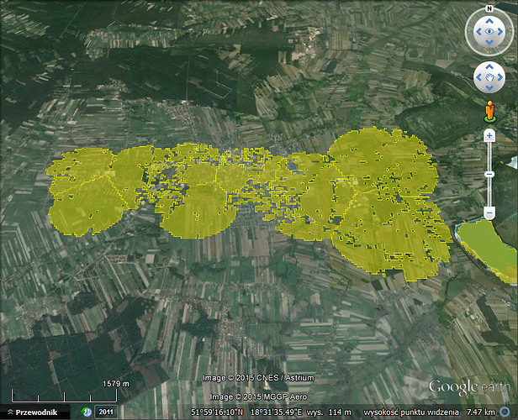This screenshot has width=518, height=420.
Task: Rotate view right with look joystick arrow
Action: 500,32
